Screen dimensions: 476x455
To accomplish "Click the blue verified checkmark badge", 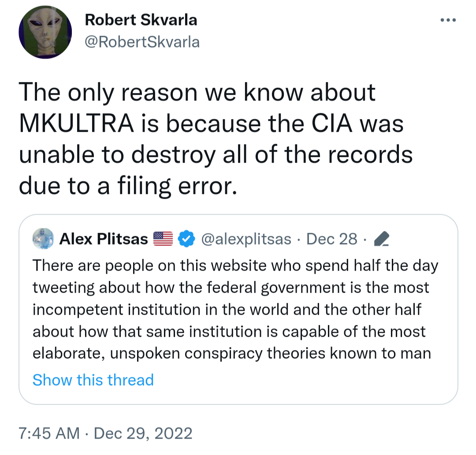I will pos(186,239).
